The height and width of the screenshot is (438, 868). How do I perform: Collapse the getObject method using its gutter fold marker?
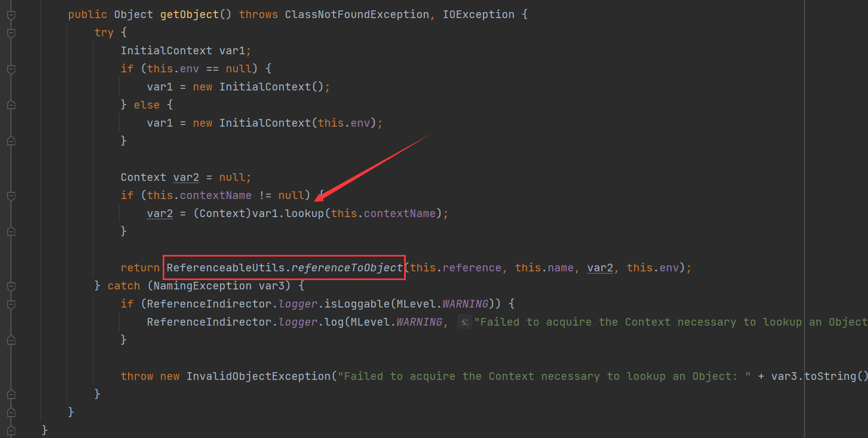(11, 15)
